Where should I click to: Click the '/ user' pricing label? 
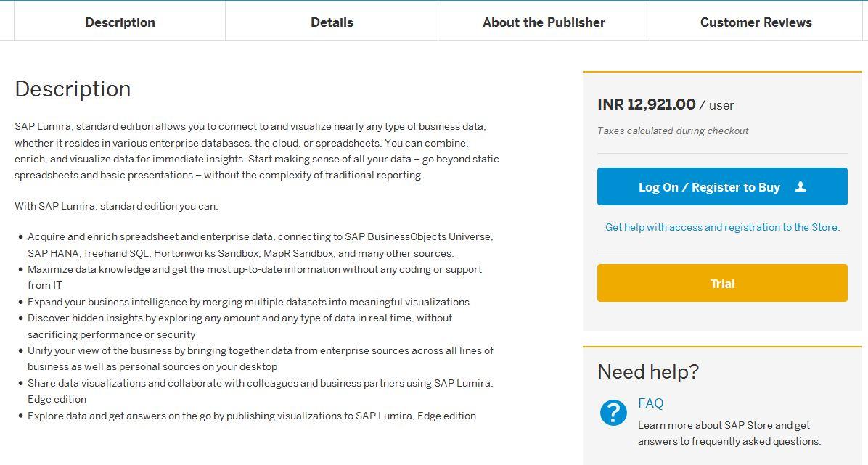(x=716, y=105)
